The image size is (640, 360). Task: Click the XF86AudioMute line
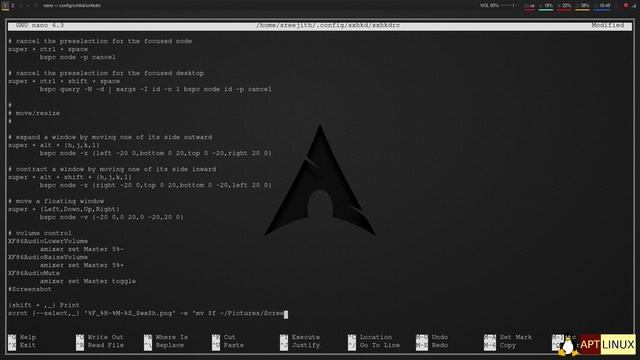[x=34, y=273]
